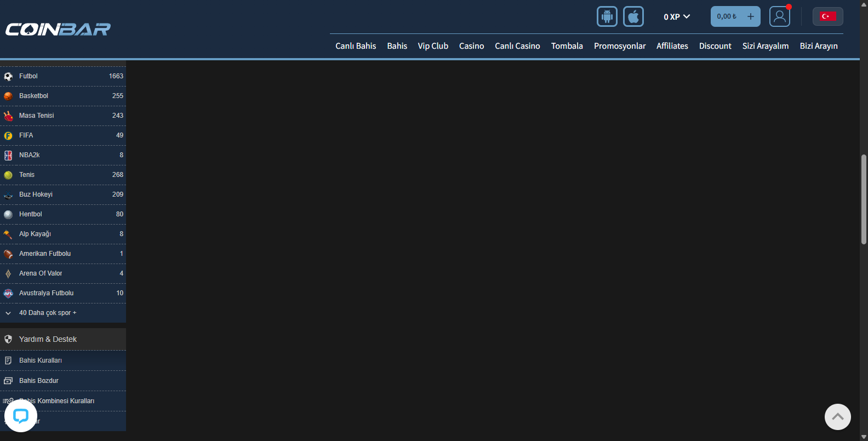Screen dimensions: 868x441
Task: Open the live chat bubble widget
Action: tap(21, 416)
